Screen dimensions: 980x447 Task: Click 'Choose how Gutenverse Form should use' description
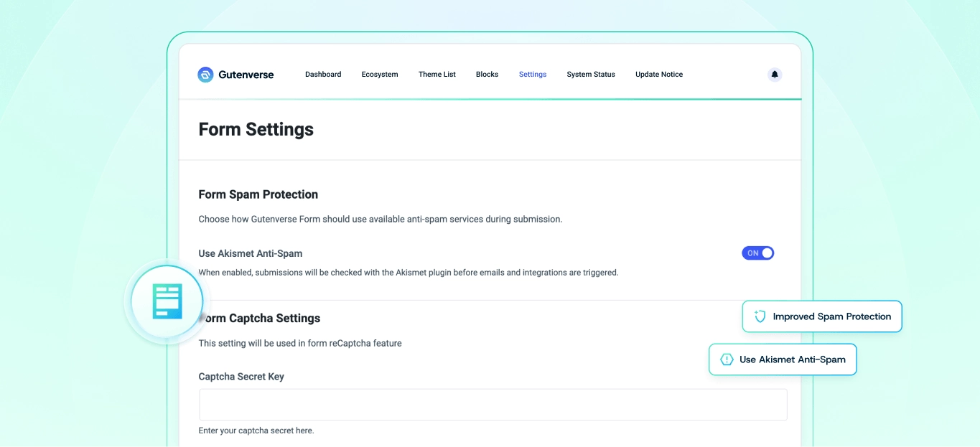coord(381,220)
